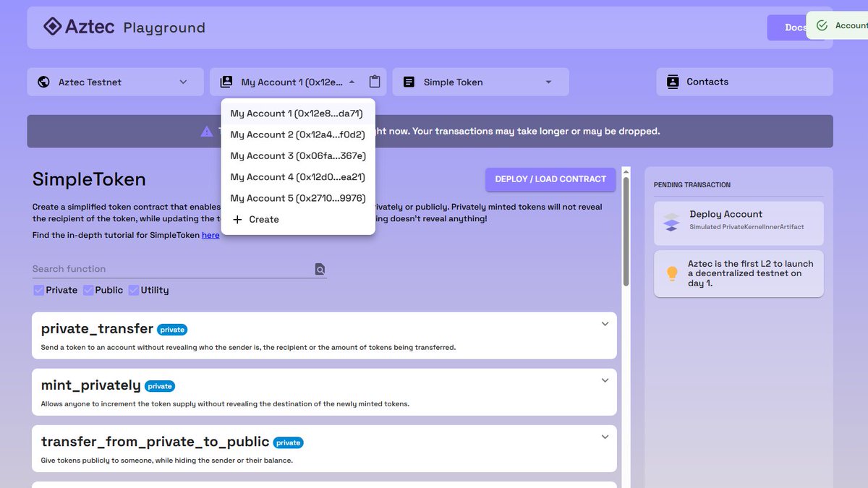
Task: Click the account book icon beside My Account 1
Action: [x=226, y=82]
